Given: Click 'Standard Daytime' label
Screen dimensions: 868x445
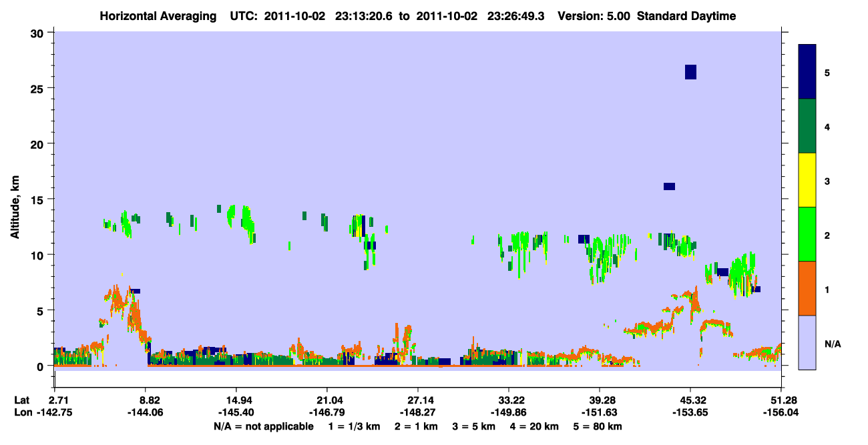Looking at the screenshot, I should 686,16.
